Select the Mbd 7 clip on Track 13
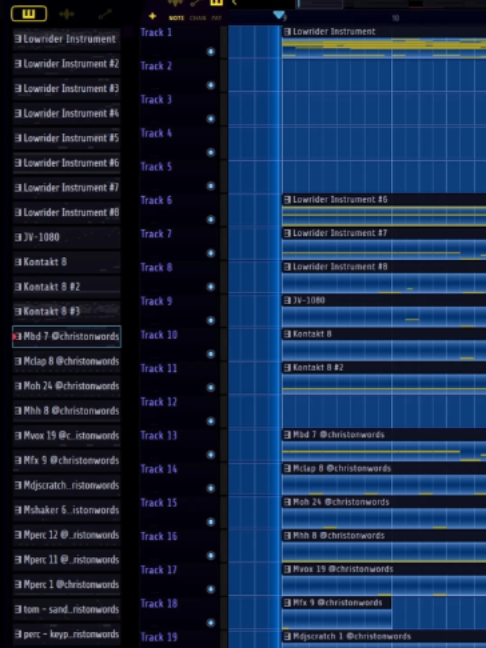Viewport: 486px width, 648px height. coord(384,445)
